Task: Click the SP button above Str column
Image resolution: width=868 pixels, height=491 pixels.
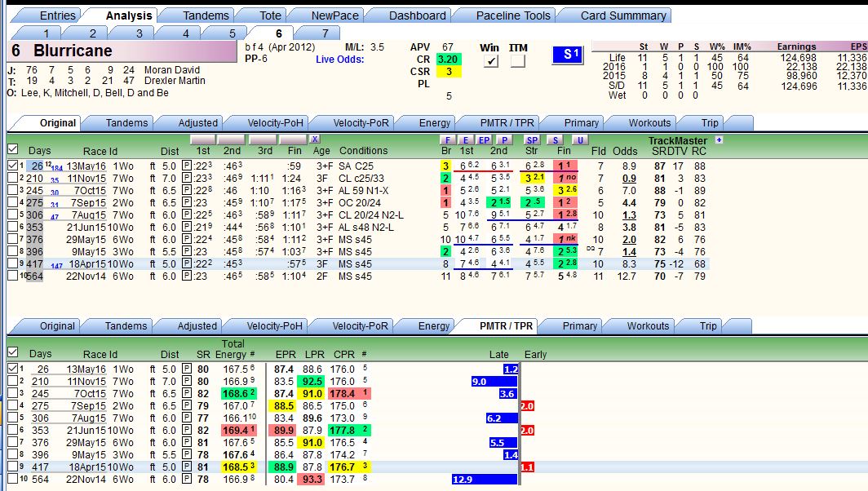Action: point(532,140)
